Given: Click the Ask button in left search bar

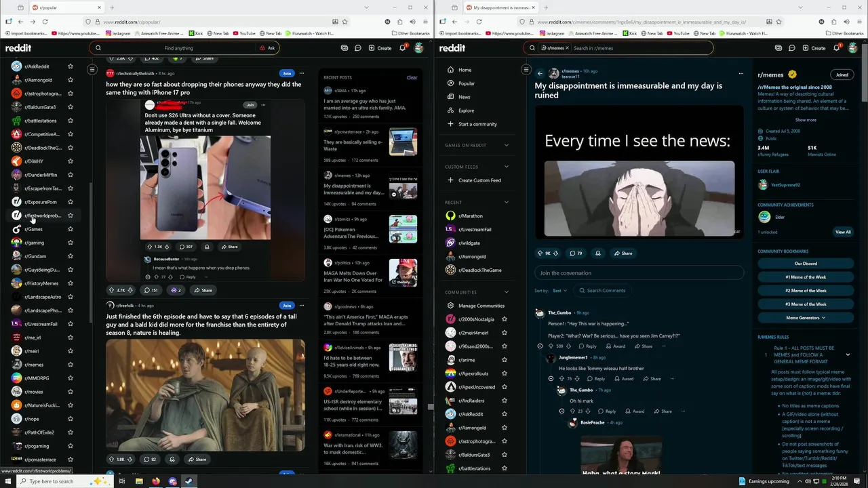Looking at the screenshot, I should pos(267,48).
